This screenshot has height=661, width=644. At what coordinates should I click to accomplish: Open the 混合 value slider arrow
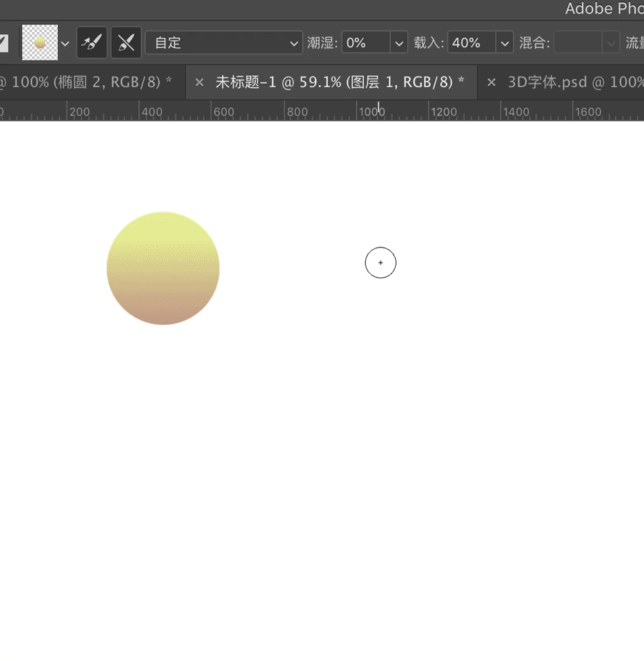pyautogui.click(x=611, y=43)
